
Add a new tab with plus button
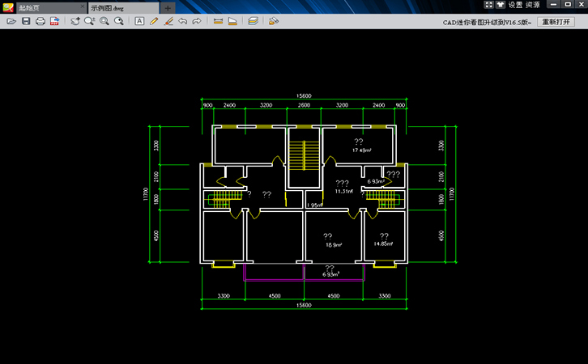[168, 7]
